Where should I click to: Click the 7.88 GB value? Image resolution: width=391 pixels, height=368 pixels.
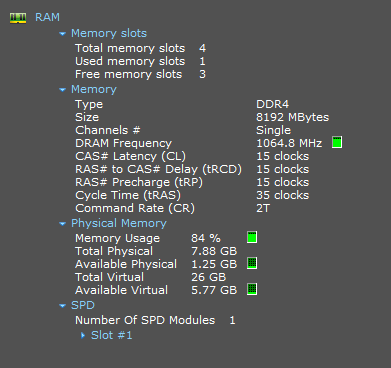coord(214,251)
